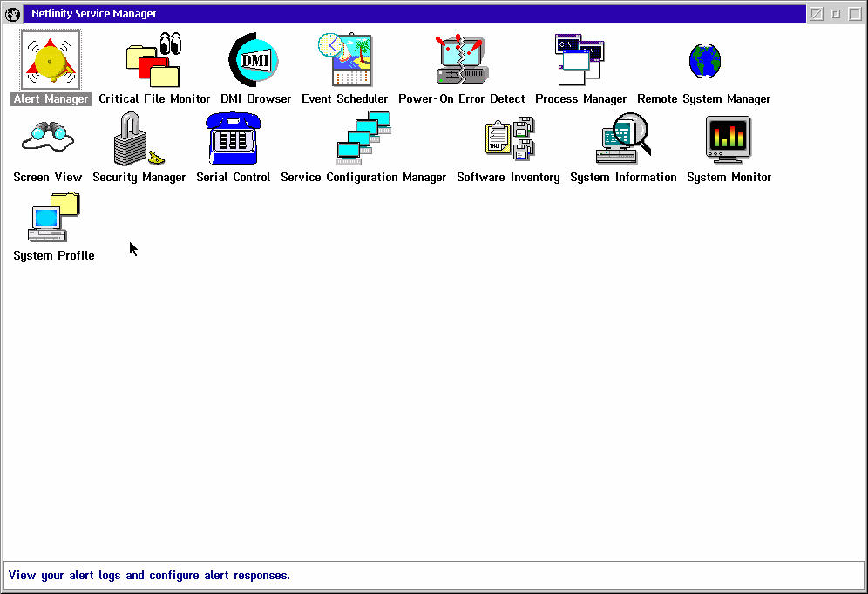
Task: Minimize the Netfinity Service Manager window
Action: [836, 14]
